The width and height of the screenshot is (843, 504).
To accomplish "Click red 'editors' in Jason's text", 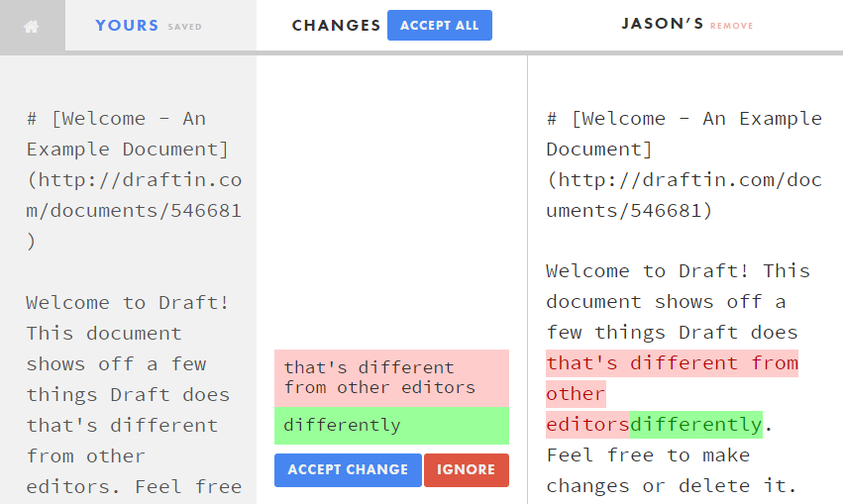I will tap(588, 425).
